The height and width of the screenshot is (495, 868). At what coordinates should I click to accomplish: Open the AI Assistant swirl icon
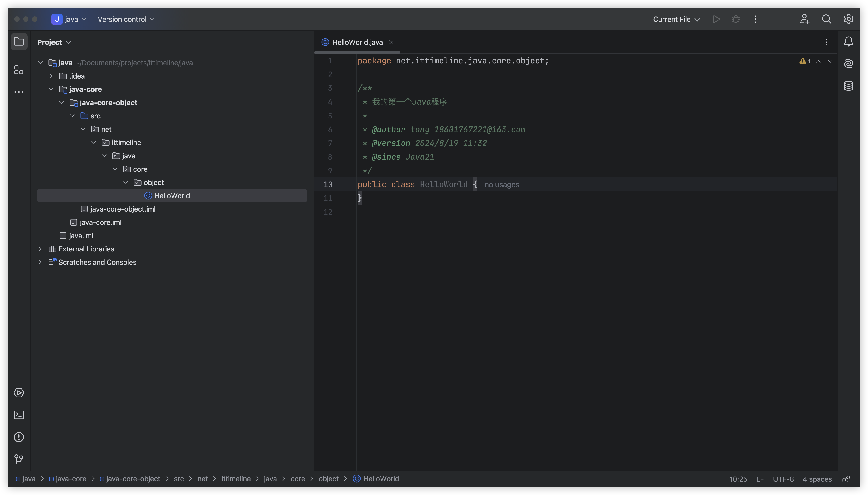(848, 64)
